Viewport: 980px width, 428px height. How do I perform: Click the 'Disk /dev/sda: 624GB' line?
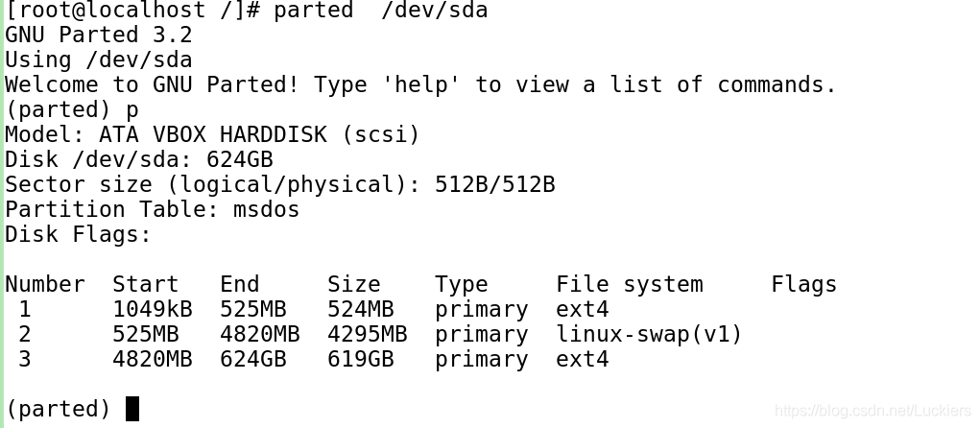click(139, 159)
